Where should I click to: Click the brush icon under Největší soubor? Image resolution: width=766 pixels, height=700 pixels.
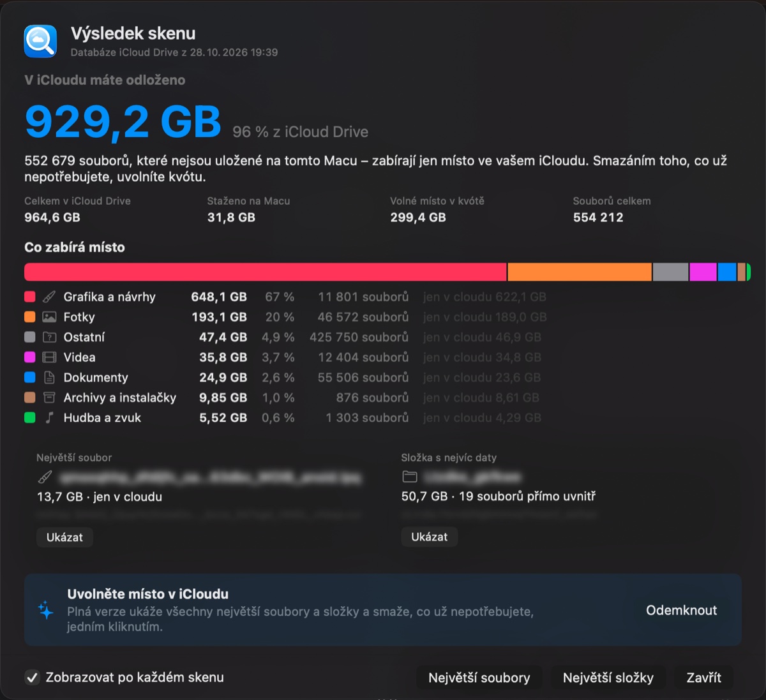tap(45, 477)
